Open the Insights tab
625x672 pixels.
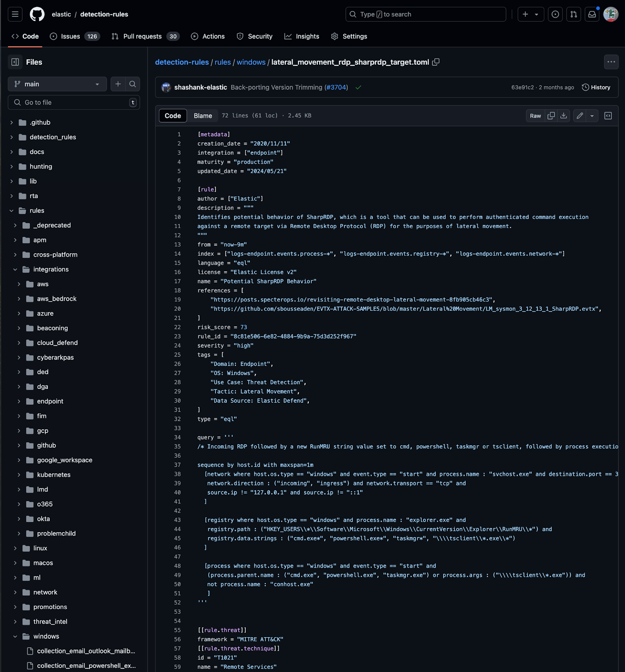(x=302, y=37)
